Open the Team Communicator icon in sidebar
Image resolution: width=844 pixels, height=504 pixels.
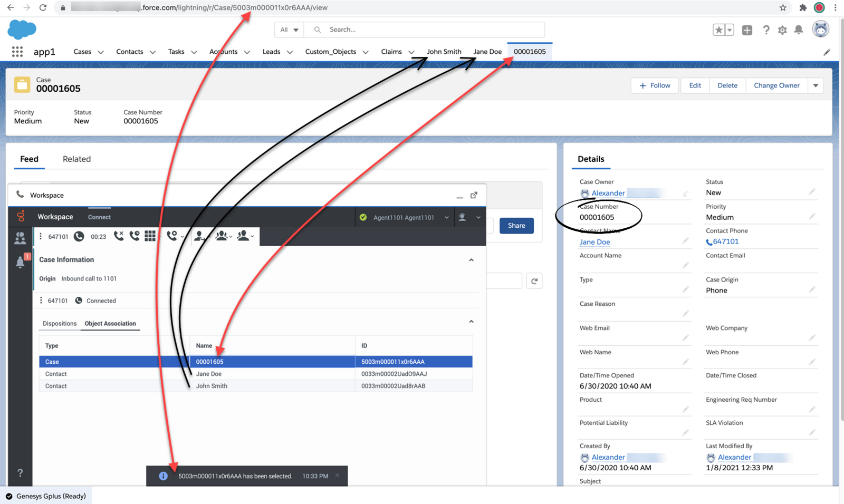click(21, 238)
